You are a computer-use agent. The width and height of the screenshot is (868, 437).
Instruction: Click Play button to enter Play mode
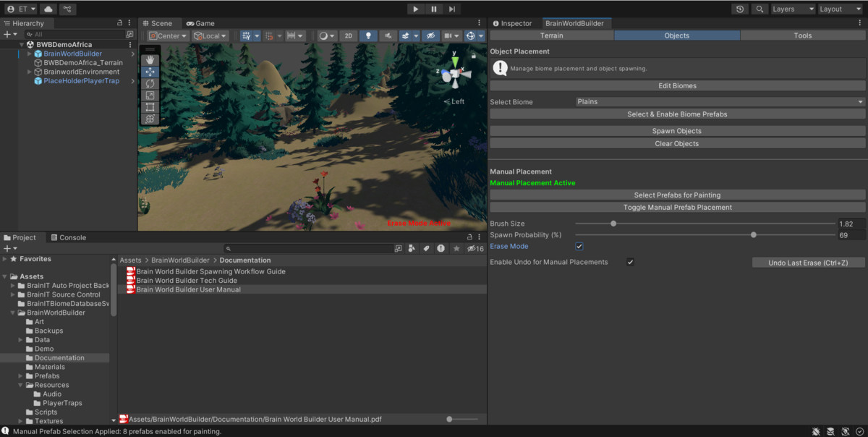coord(415,9)
